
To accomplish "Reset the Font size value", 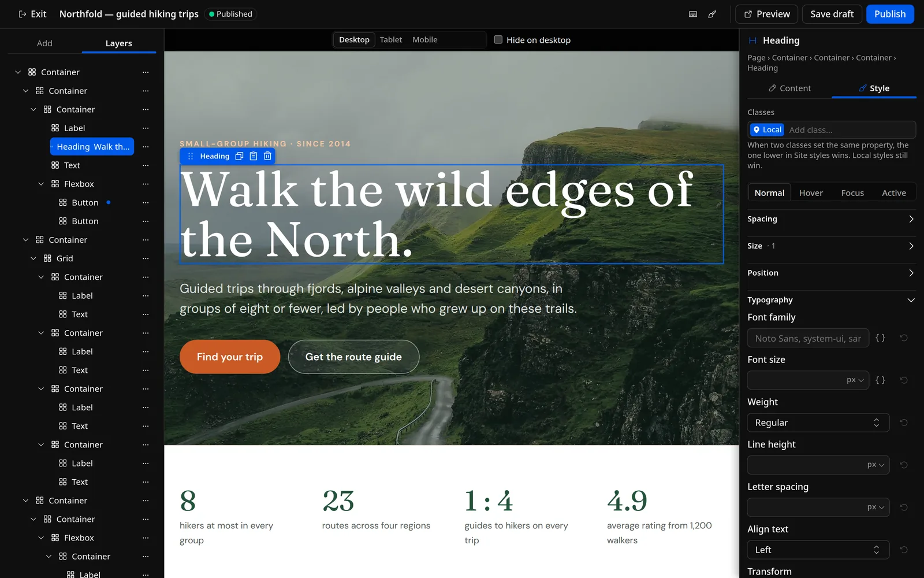I will (x=904, y=380).
